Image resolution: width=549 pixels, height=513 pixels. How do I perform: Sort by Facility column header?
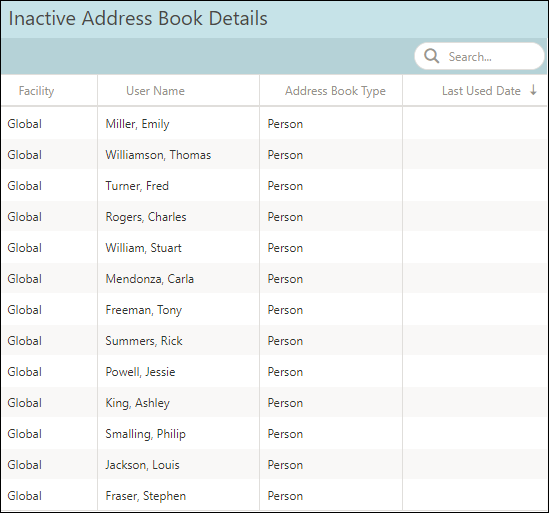coord(36,91)
